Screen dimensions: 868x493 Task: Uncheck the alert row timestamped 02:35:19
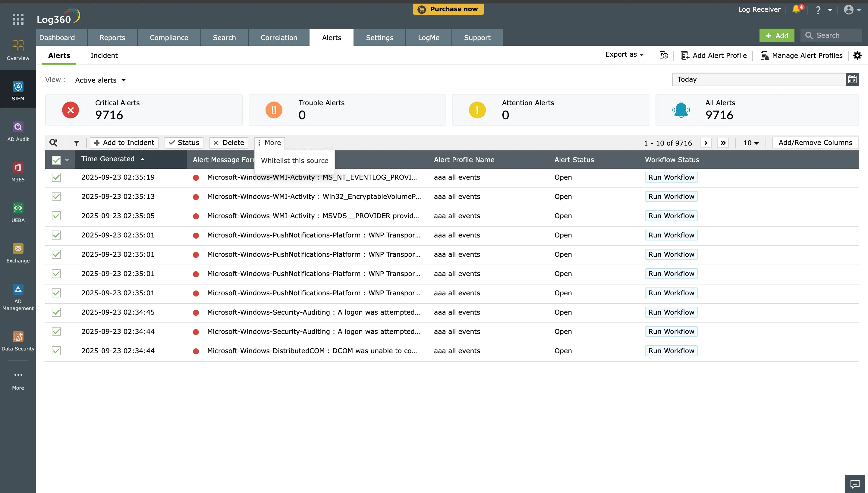[56, 177]
